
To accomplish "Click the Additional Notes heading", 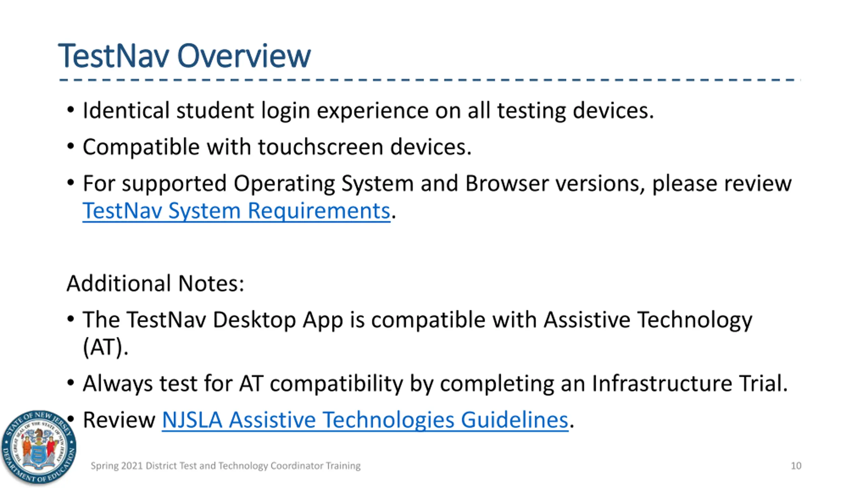I will 155,283.
